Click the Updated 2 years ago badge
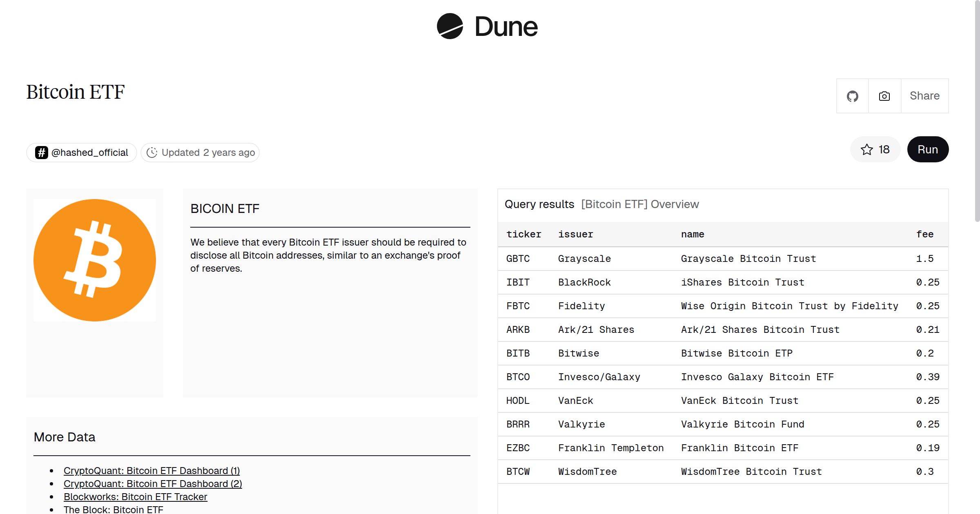Viewport: 980px width, 514px height. pos(200,153)
